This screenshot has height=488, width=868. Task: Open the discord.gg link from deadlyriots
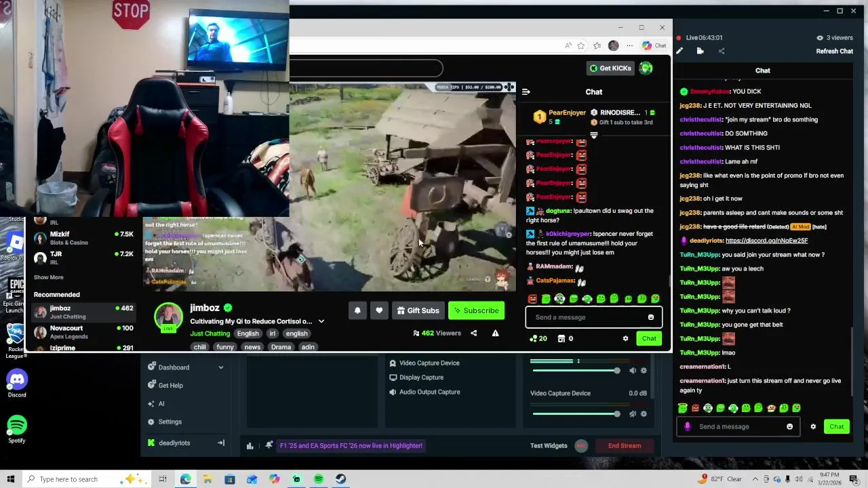pyautogui.click(x=766, y=241)
